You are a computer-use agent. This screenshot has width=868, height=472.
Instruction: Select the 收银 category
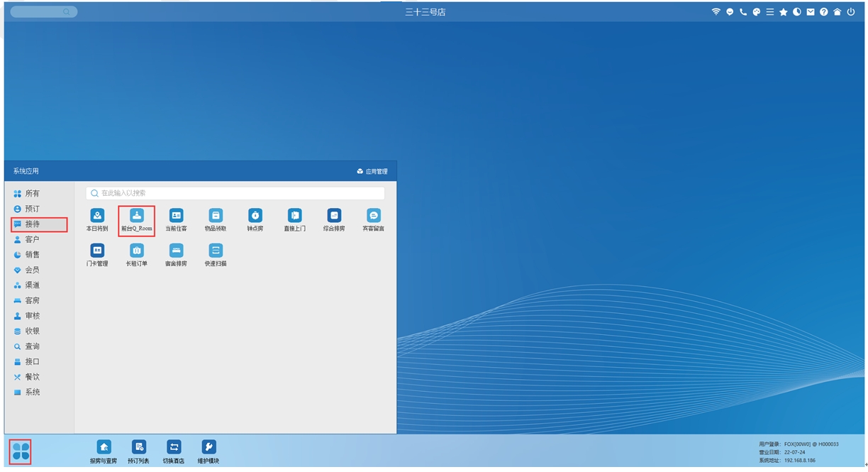pos(39,331)
